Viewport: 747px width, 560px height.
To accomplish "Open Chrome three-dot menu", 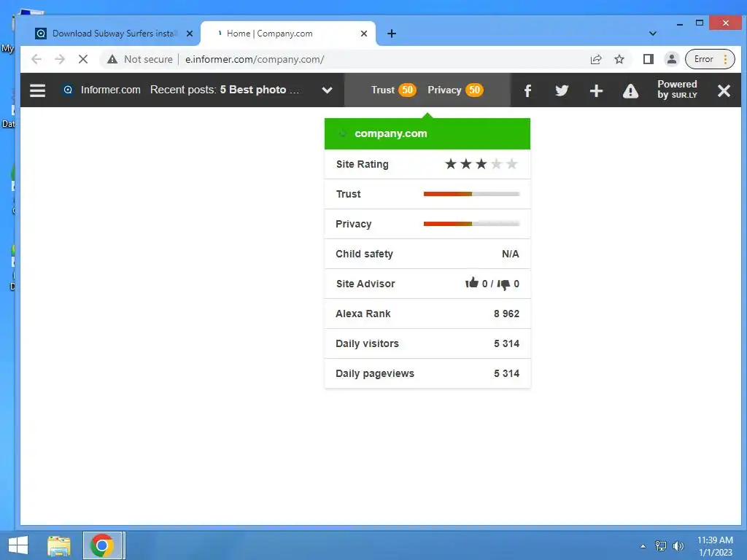I will coord(726,60).
